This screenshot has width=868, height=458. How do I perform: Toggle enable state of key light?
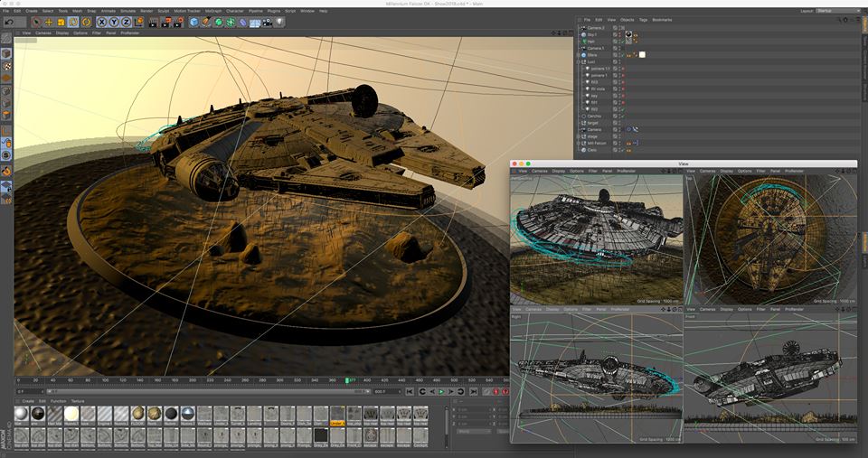(x=623, y=96)
